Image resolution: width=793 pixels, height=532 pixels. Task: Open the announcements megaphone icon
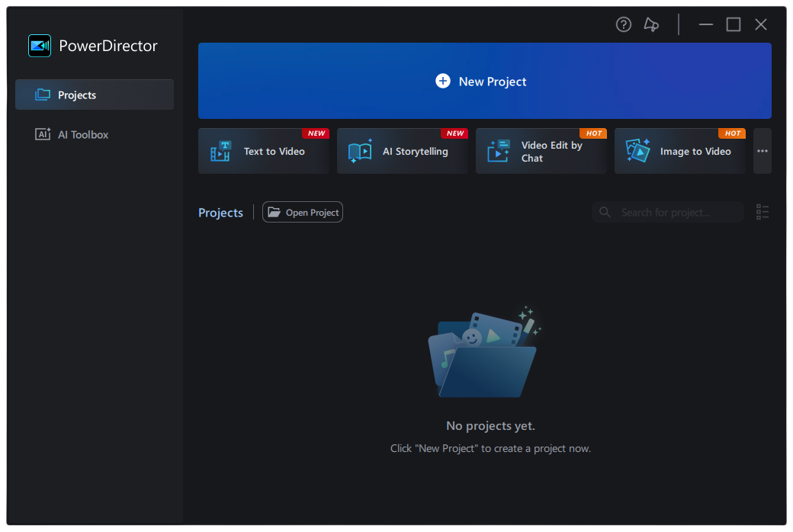coord(651,24)
